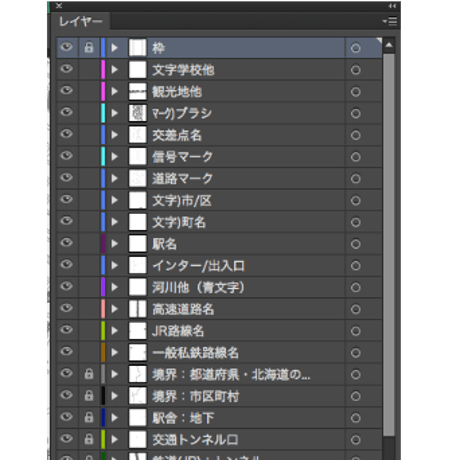Click magenta color bar of 文字学校他 layer
460x460 pixels.
[103, 69]
